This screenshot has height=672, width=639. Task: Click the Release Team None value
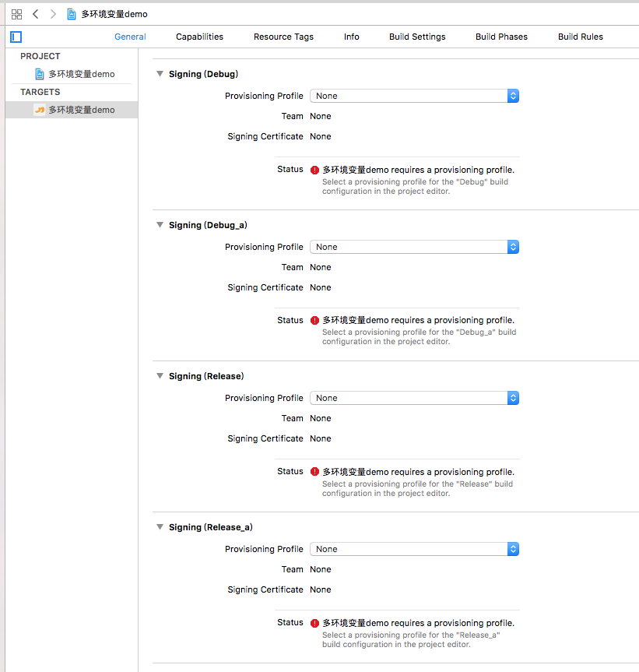click(x=321, y=418)
